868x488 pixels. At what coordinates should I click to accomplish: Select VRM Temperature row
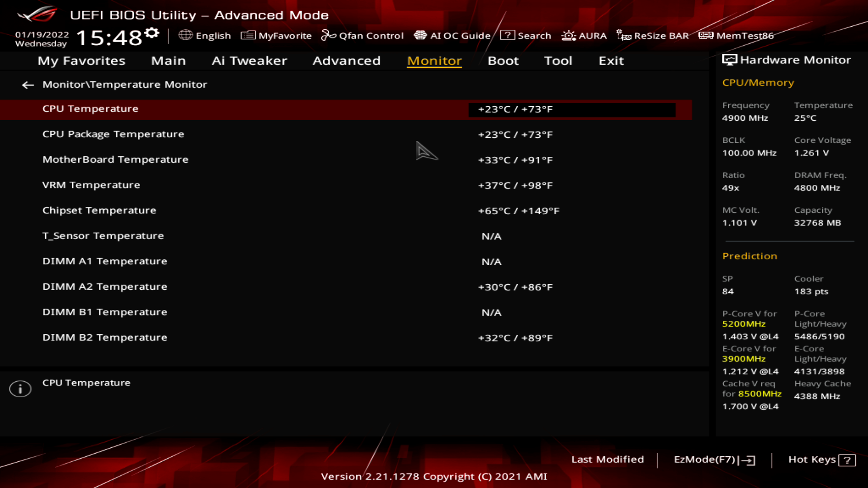[x=346, y=185]
